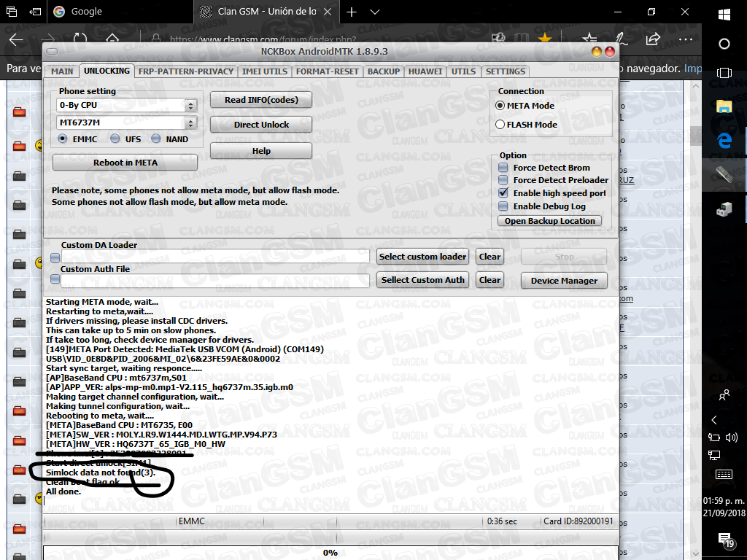Switch to the HUAWEI tab
The width and height of the screenshot is (747, 560).
coord(425,71)
